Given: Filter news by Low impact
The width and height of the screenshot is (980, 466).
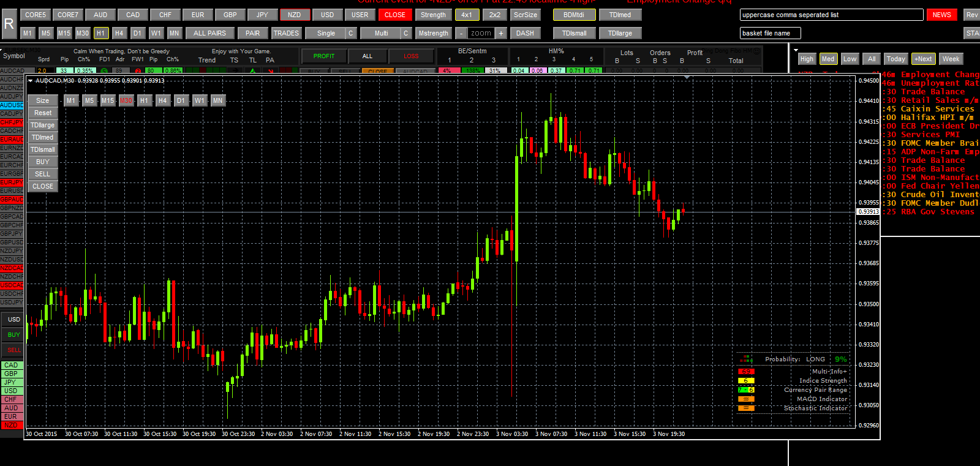Looking at the screenshot, I should 850,59.
